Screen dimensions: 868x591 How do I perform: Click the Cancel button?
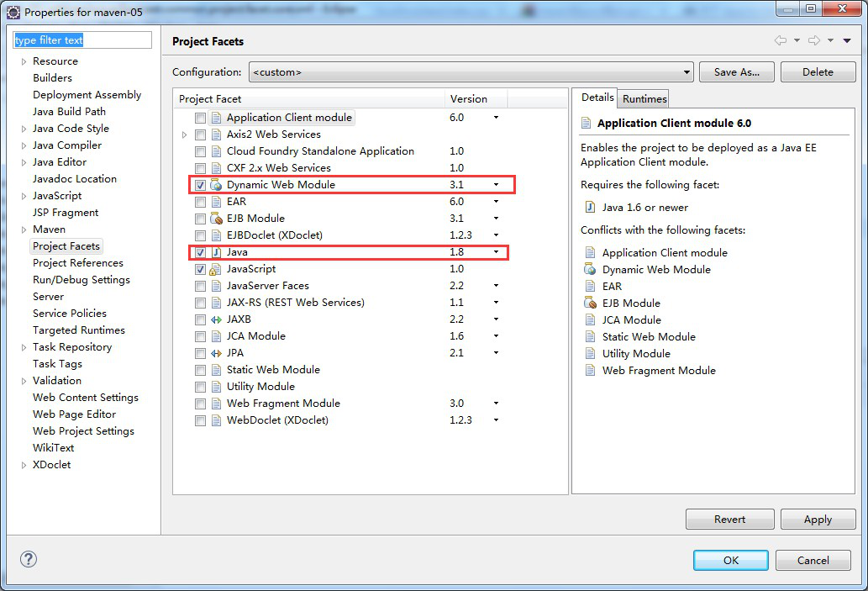813,560
